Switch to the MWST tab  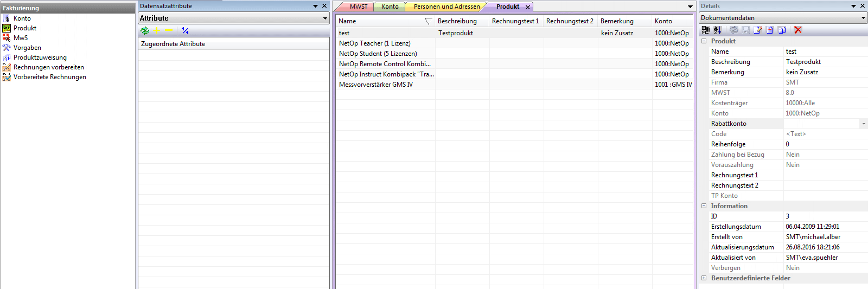click(x=358, y=7)
